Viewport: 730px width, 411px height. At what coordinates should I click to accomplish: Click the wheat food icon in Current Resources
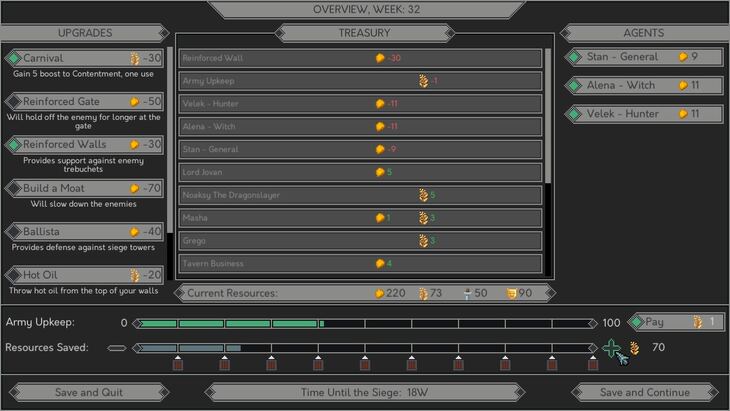tap(423, 294)
